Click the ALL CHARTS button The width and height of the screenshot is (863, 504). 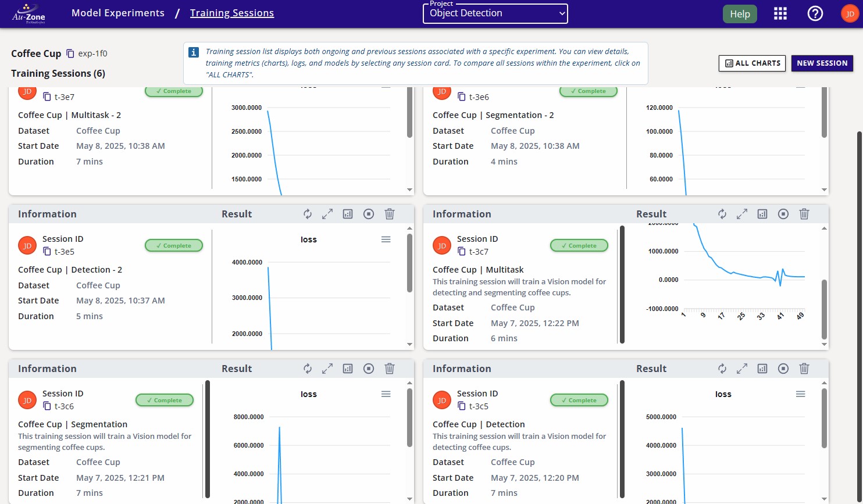[752, 63]
